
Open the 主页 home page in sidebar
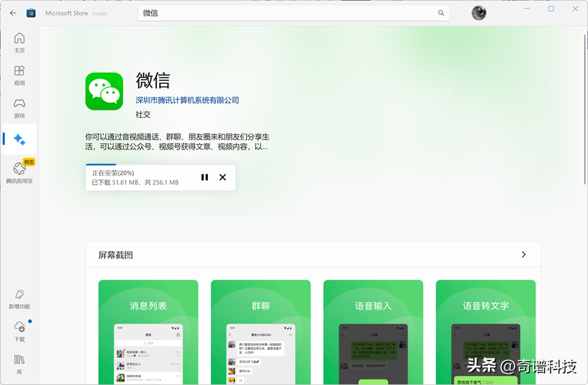tap(20, 42)
